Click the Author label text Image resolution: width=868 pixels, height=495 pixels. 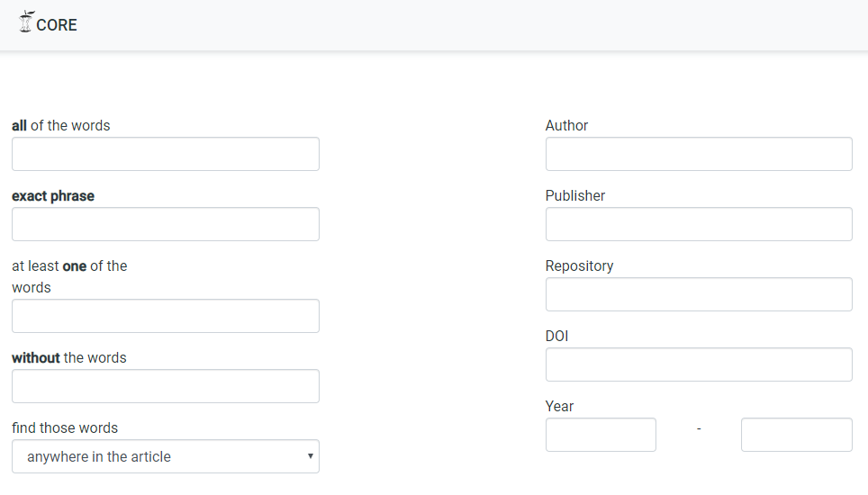(566, 126)
